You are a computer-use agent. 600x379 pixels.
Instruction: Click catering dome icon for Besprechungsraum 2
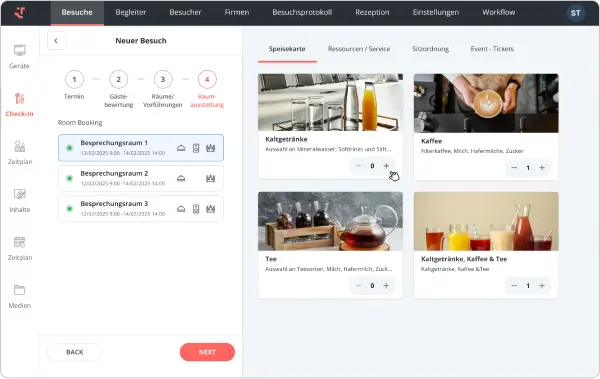181,178
